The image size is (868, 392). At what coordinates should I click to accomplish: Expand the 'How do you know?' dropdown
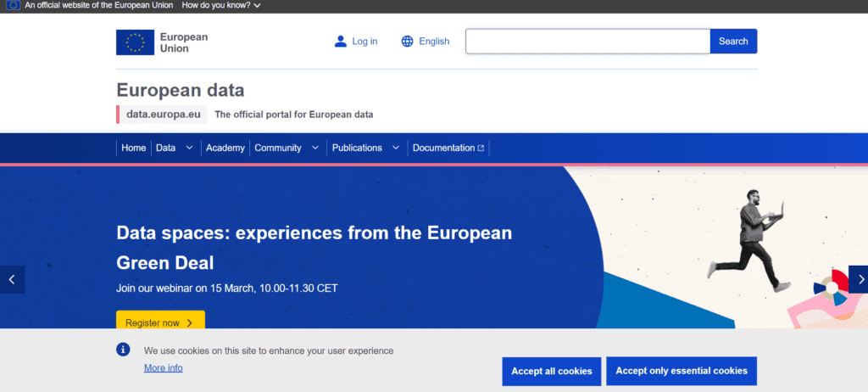click(x=221, y=5)
